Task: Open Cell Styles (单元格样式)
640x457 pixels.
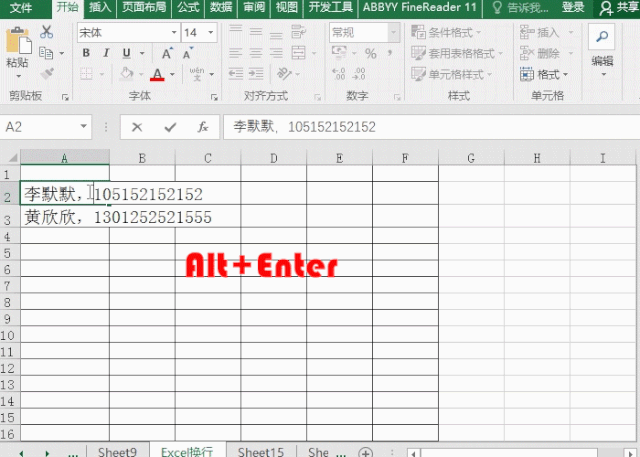Action: (451, 74)
